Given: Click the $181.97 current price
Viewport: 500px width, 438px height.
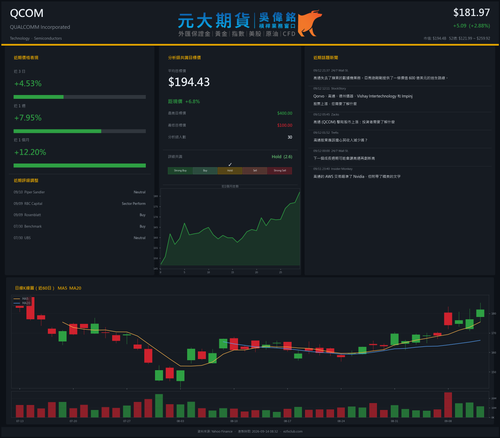Looking at the screenshot, I should pos(471,13).
